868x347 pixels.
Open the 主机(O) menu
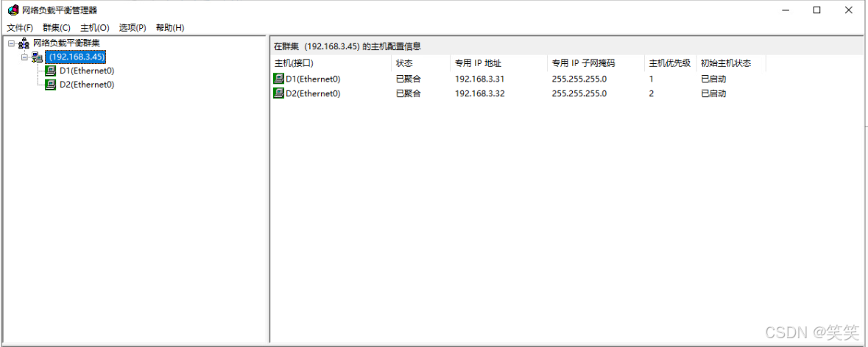click(x=94, y=28)
